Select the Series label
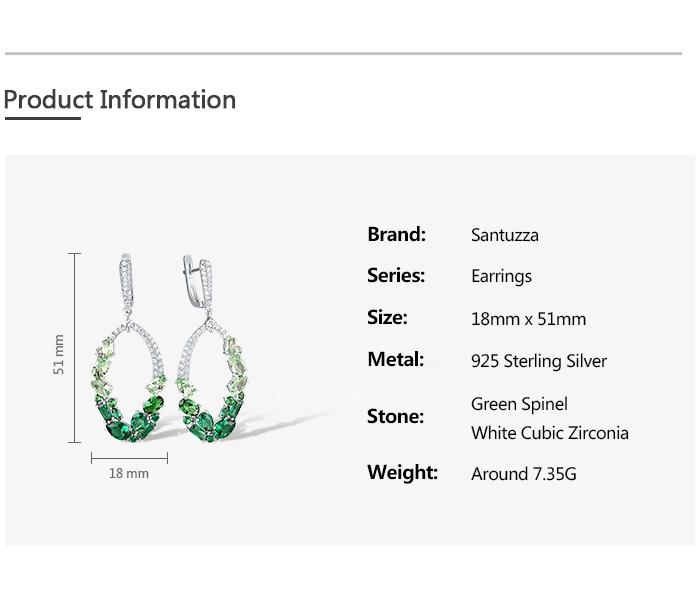 click(396, 275)
